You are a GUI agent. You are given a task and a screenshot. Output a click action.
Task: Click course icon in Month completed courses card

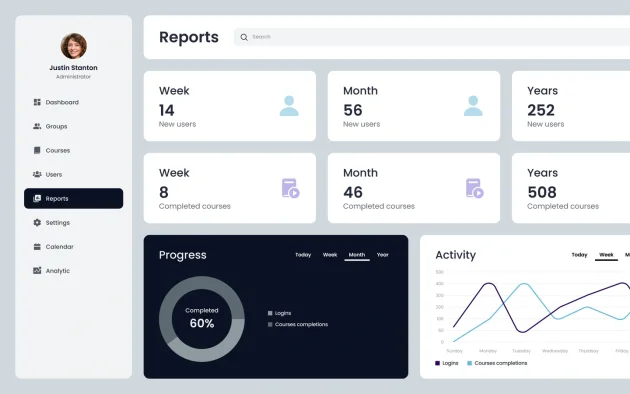pos(475,188)
